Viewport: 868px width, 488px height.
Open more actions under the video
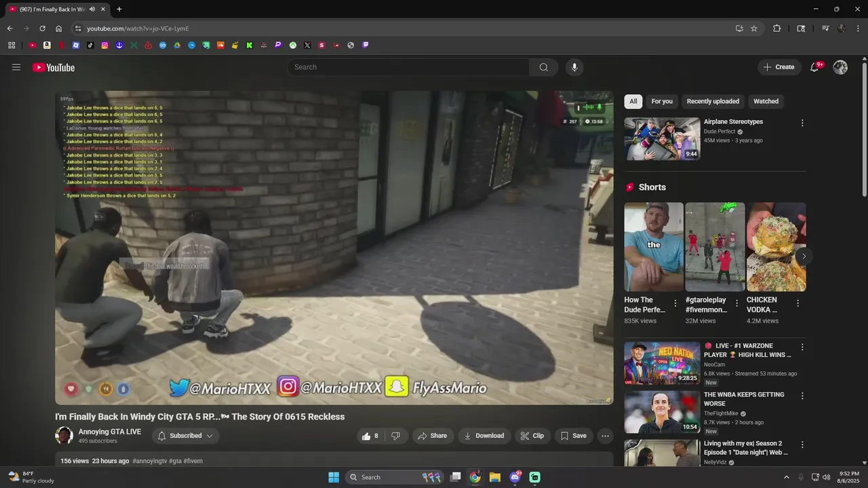click(x=605, y=436)
